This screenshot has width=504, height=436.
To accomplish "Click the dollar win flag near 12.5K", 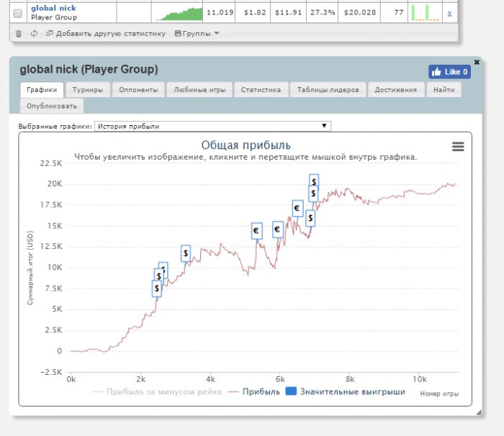I will click(186, 253).
